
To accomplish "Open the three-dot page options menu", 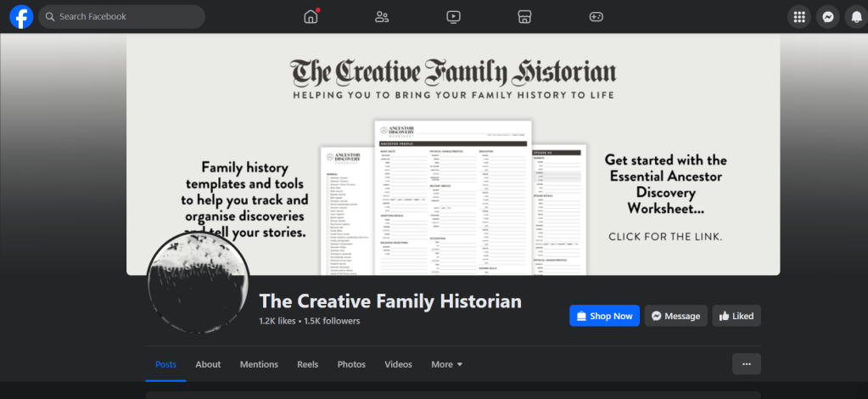I will coord(747,364).
